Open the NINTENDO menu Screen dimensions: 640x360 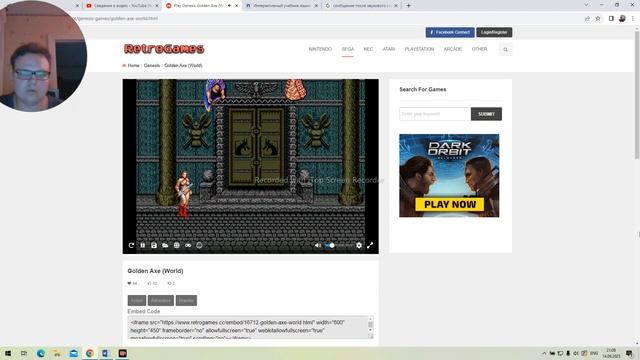(x=320, y=49)
